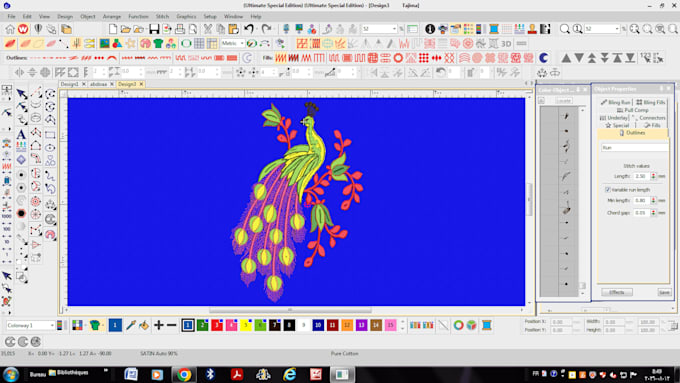Click the plus add color icon
Viewport: 680px width, 383px height.
159,325
